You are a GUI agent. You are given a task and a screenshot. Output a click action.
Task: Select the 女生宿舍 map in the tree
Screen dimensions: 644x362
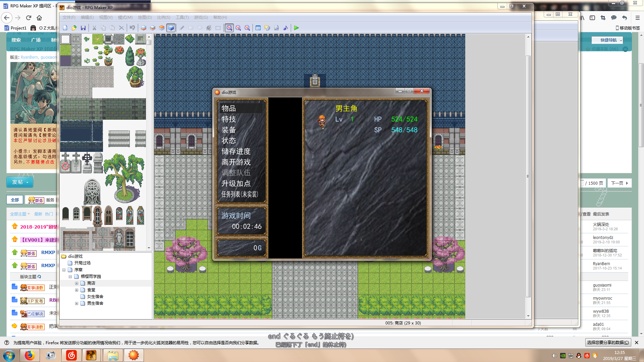95,297
